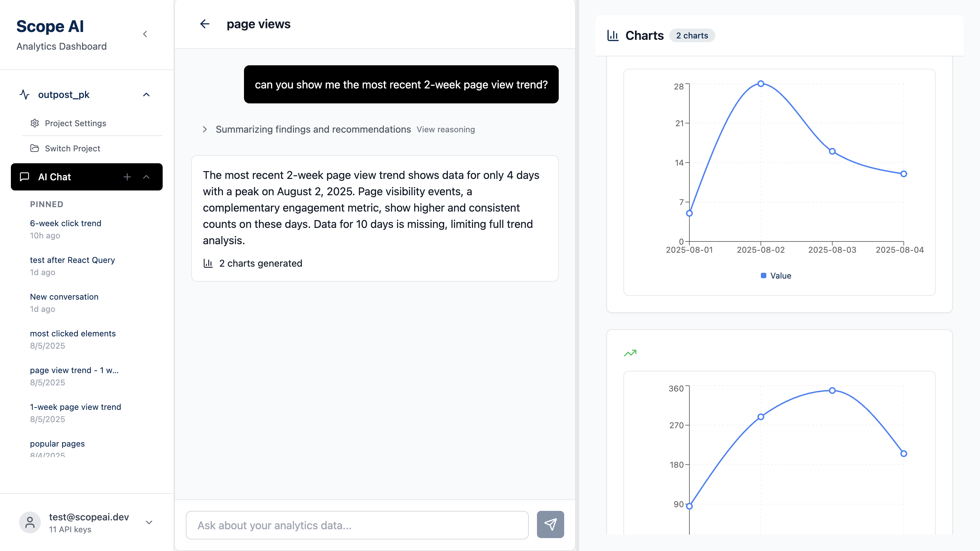The height and width of the screenshot is (551, 980).
Task: Click the send message paper plane icon
Action: [x=550, y=524]
